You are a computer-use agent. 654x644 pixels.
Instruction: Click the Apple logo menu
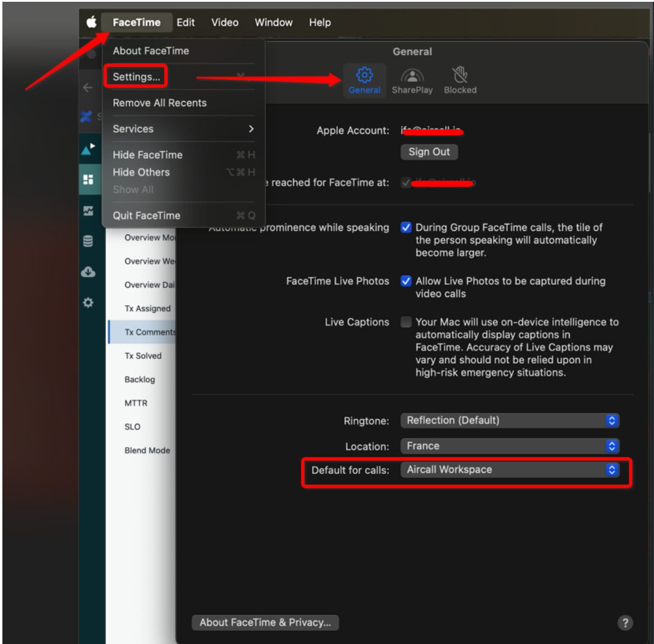(x=92, y=22)
